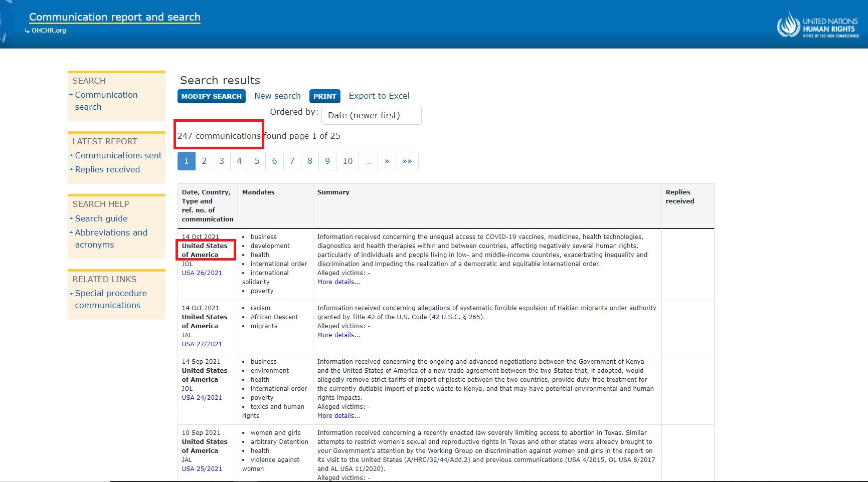
Task: Show More details for USA 27/2021
Action: coord(338,335)
